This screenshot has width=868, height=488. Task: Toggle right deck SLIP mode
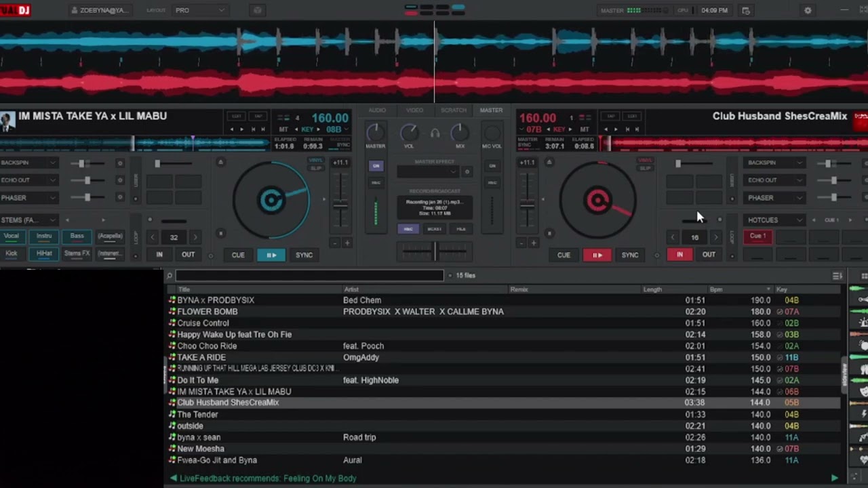pos(645,167)
